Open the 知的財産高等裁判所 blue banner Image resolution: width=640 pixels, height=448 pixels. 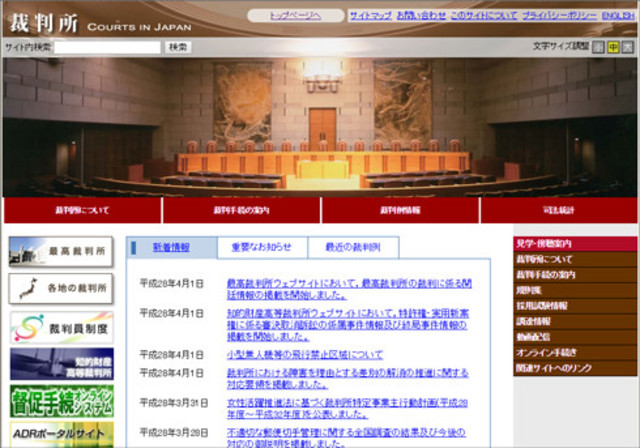point(62,364)
